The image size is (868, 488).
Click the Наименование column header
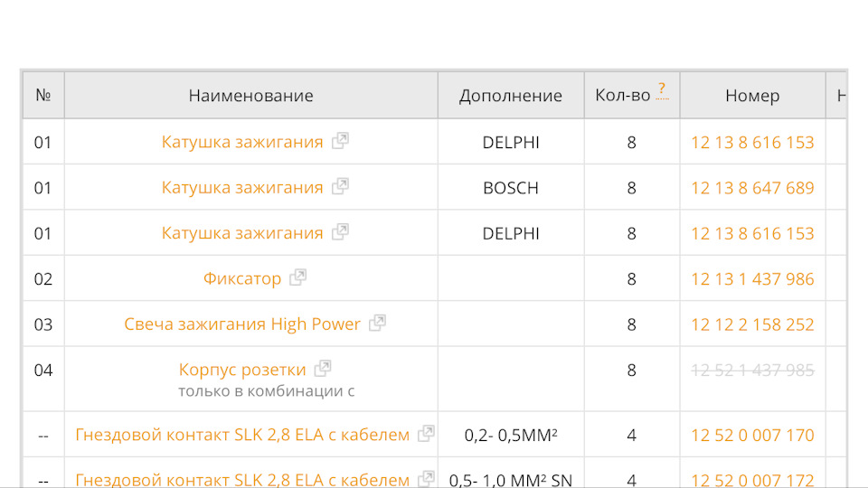coord(250,96)
